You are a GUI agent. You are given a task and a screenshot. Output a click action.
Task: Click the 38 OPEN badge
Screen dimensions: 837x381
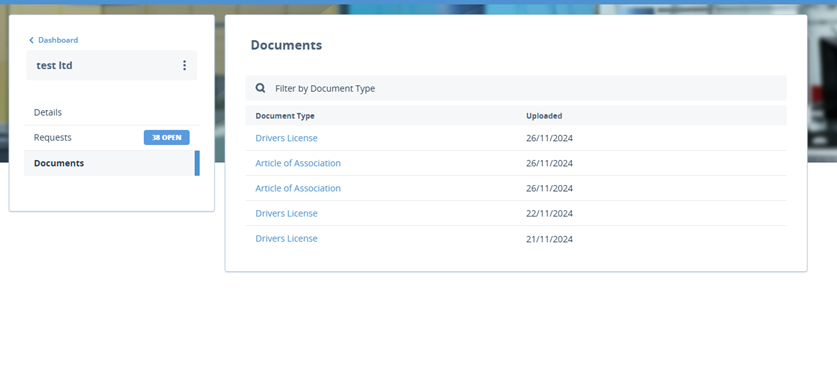(x=167, y=138)
